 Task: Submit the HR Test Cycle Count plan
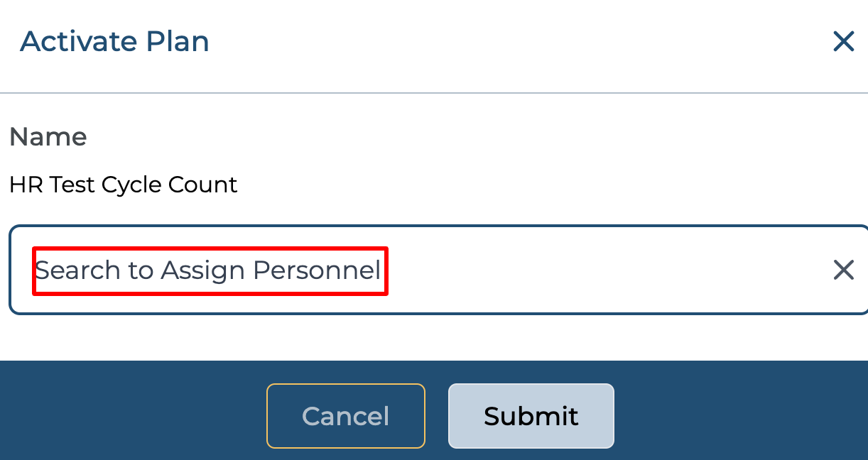coord(531,416)
